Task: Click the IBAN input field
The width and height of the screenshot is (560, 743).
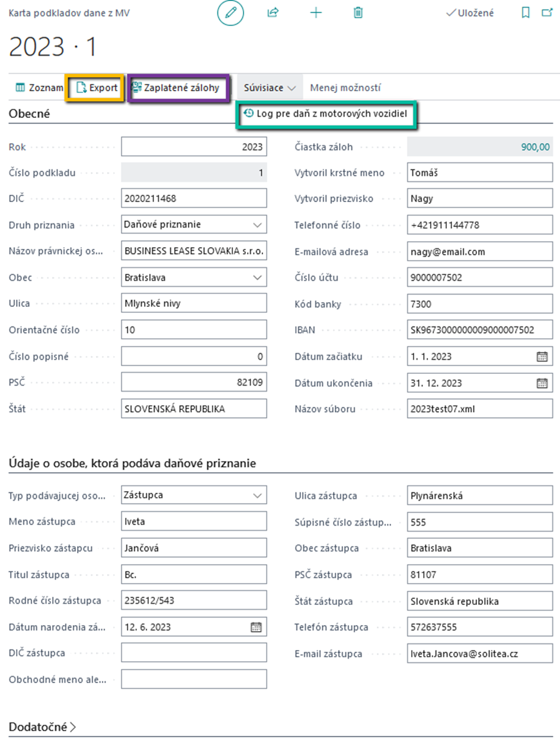Action: [x=479, y=330]
